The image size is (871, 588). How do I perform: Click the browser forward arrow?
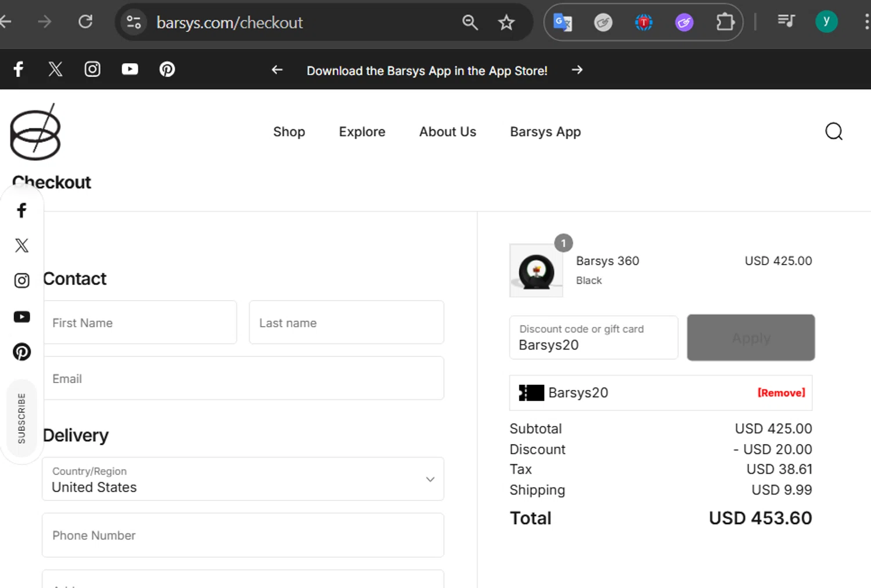44,22
